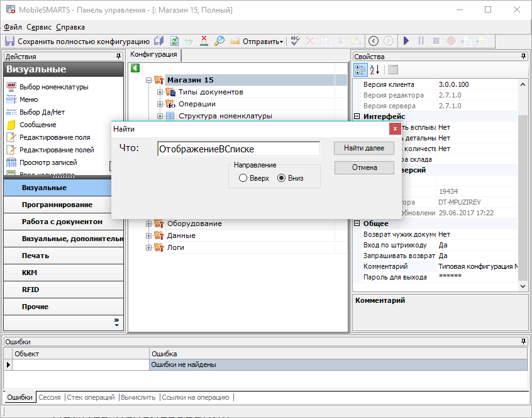Click the Fields editing action icon
This screenshot has height=418, width=532.
point(11,150)
